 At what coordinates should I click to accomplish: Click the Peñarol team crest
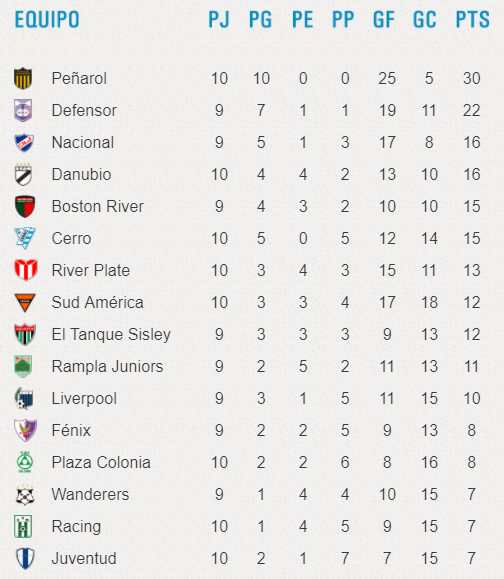click(x=23, y=78)
